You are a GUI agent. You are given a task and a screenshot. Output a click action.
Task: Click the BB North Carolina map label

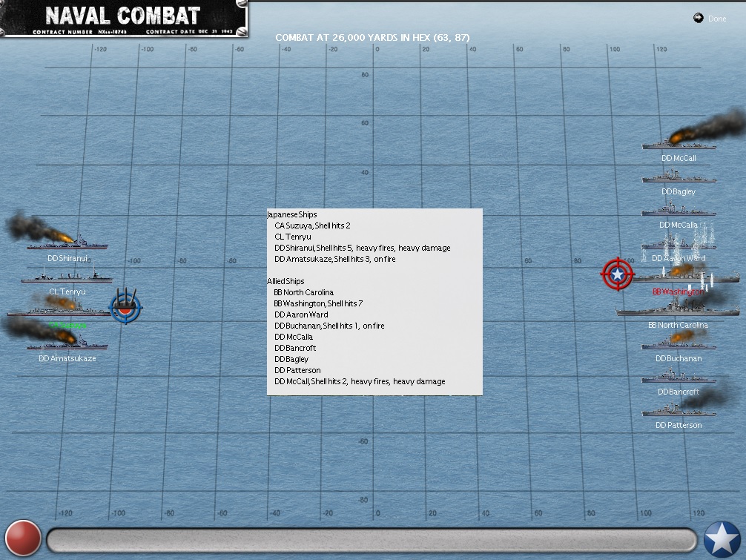678,325
